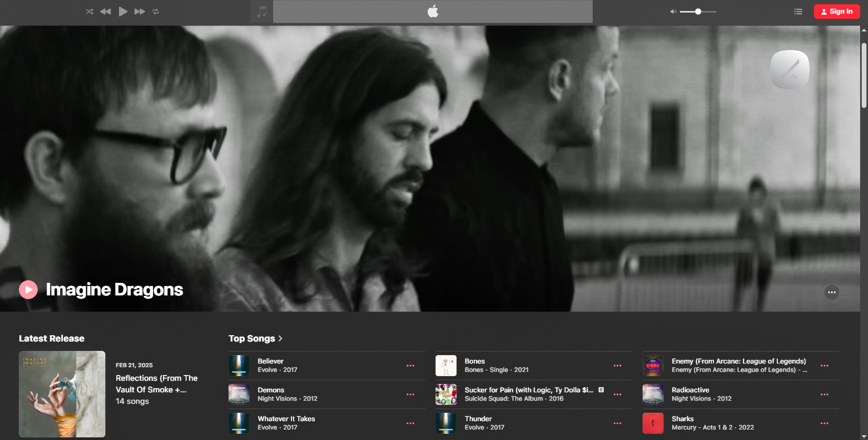Screen dimensions: 868x440
Task: Open the playing next queue list
Action: 798,12
